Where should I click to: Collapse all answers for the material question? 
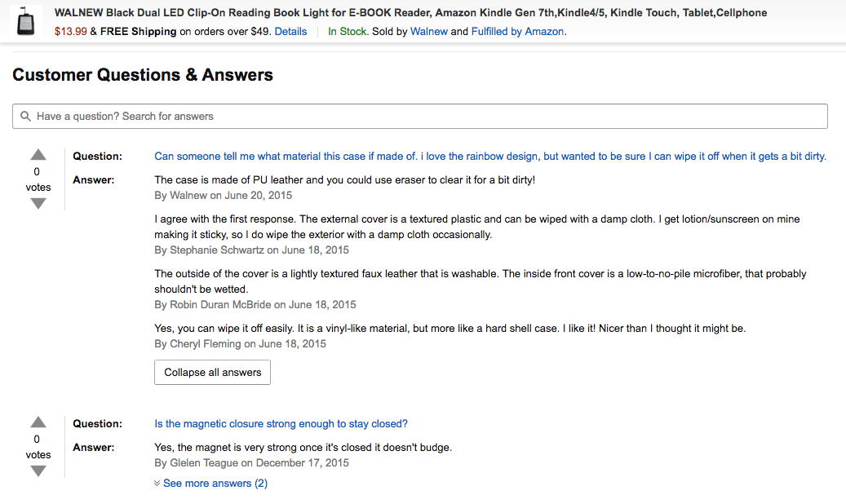point(212,372)
